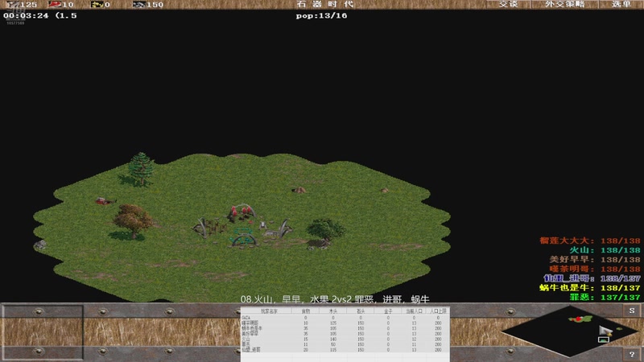Click the 石器时代 age label
Screen dimensions: 644x362
point(325,4)
